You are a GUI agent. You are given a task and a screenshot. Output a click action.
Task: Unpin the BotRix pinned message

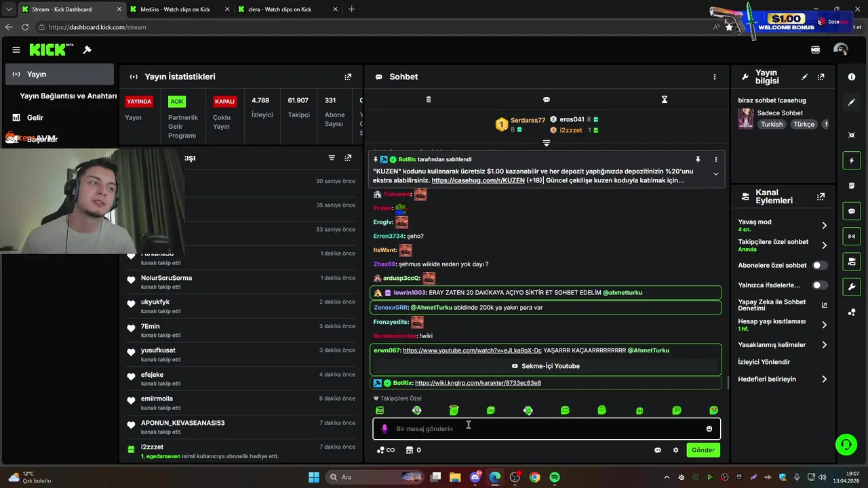tap(698, 159)
